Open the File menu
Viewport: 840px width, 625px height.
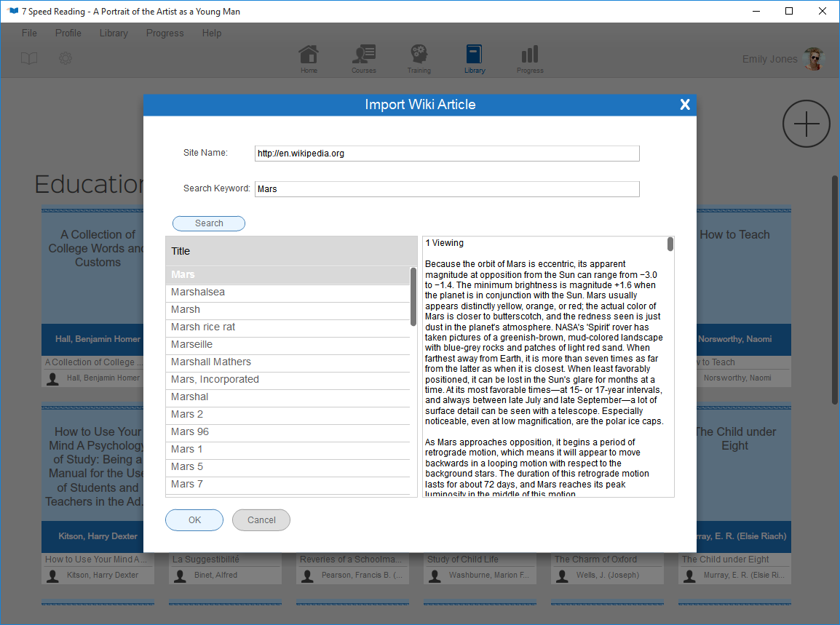click(28, 33)
